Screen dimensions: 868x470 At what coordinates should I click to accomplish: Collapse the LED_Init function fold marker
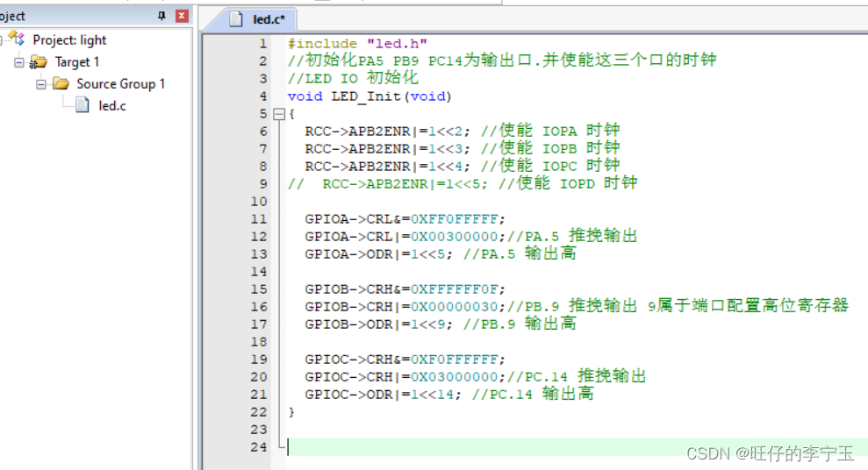pyautogui.click(x=279, y=115)
